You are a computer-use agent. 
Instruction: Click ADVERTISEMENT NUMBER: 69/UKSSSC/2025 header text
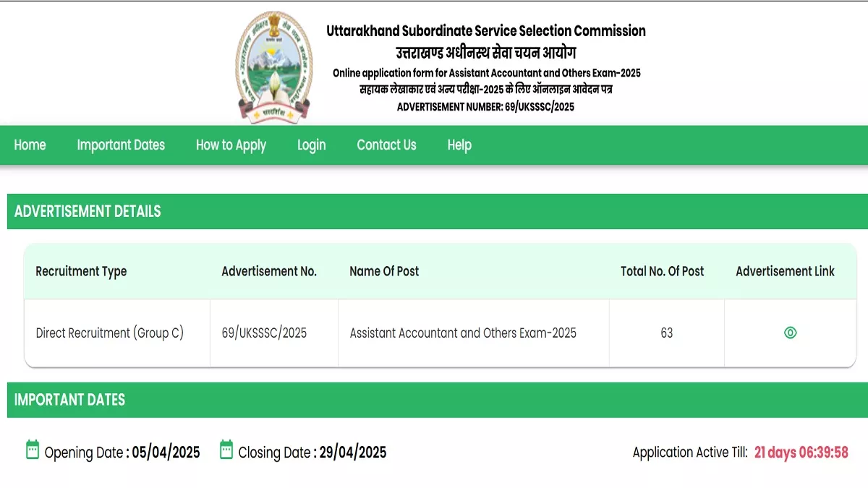[x=485, y=107]
